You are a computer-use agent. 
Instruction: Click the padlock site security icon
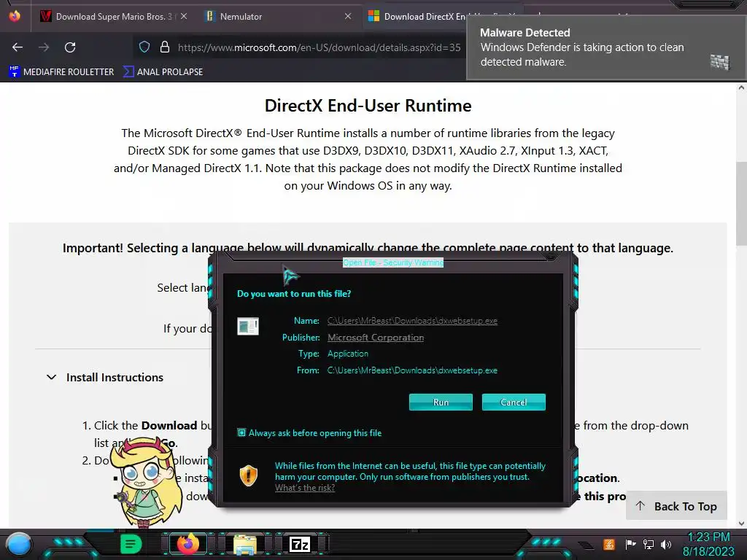point(165,47)
